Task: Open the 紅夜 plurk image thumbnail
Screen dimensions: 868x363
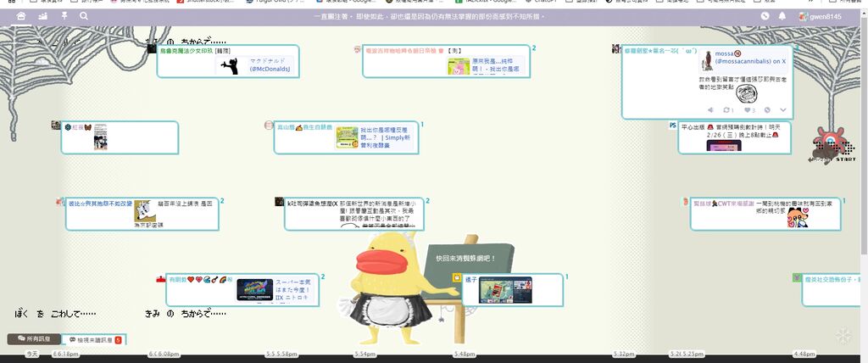Action: [100, 137]
